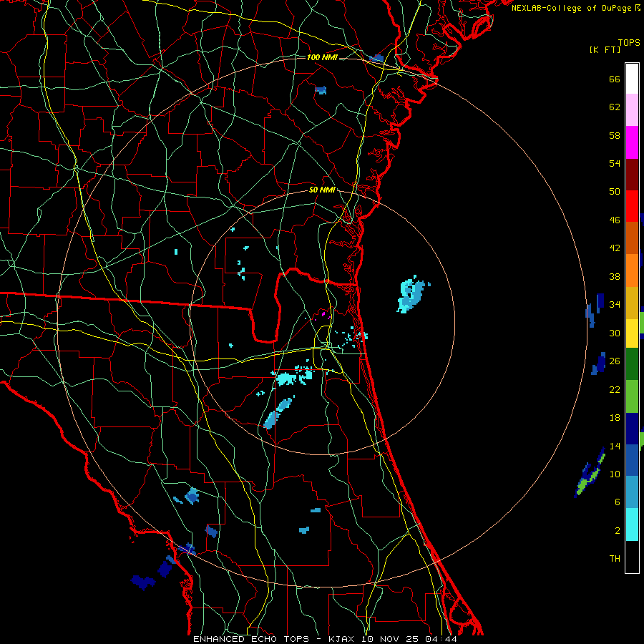The image size is (644, 644).
Task: Click the KJAX radar site identifier
Action: [x=343, y=639]
